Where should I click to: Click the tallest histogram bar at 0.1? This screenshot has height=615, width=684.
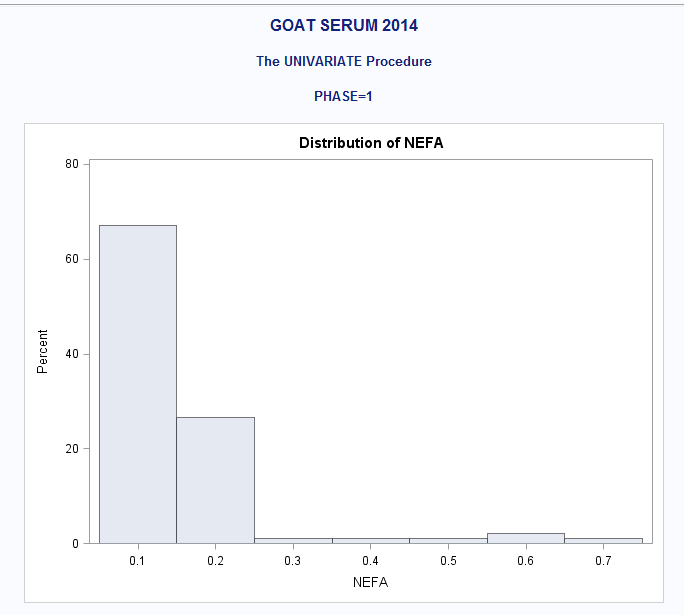click(x=138, y=384)
